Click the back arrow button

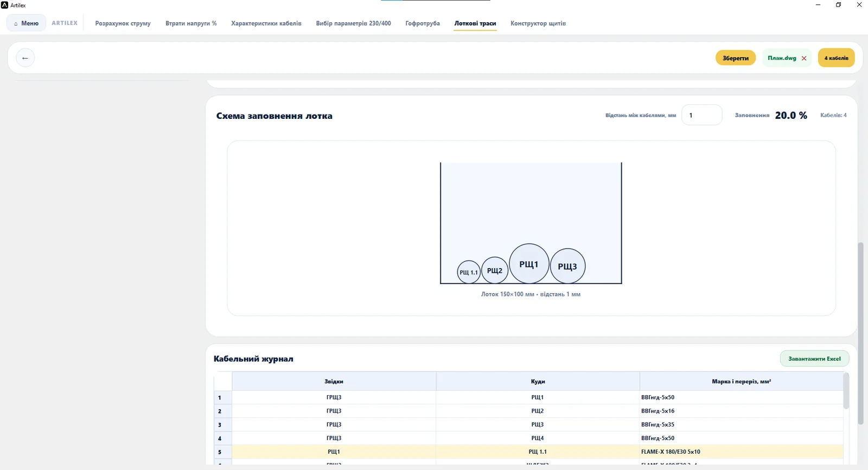[25, 58]
